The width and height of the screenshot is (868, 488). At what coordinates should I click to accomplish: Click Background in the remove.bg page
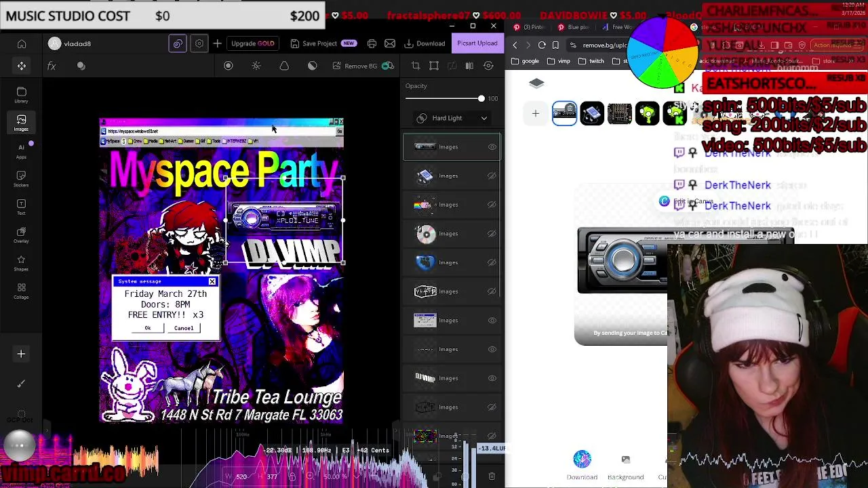point(625,466)
